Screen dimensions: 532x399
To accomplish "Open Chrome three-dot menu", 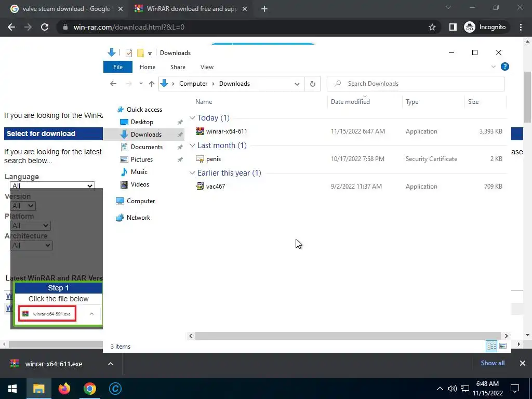I will click(x=521, y=27).
